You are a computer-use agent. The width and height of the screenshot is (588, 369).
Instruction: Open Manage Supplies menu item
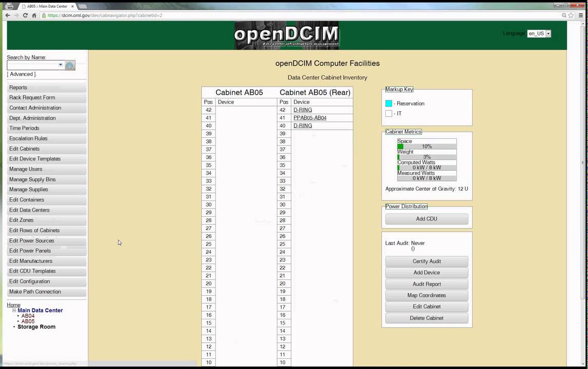point(47,190)
